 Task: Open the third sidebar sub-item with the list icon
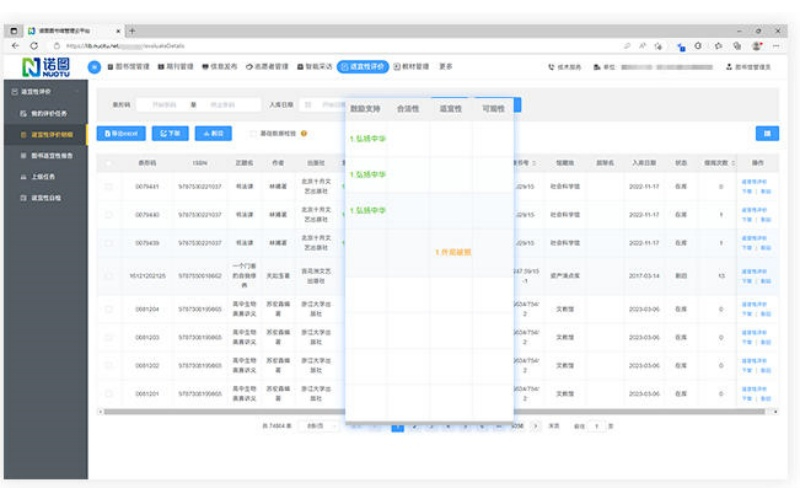[x=45, y=156]
